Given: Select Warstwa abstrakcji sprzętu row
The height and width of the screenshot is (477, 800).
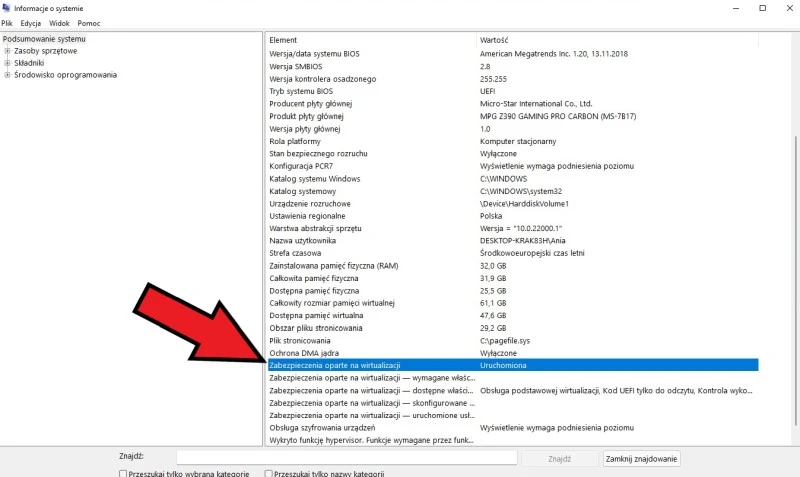Looking at the screenshot, I should pyautogui.click(x=512, y=228).
